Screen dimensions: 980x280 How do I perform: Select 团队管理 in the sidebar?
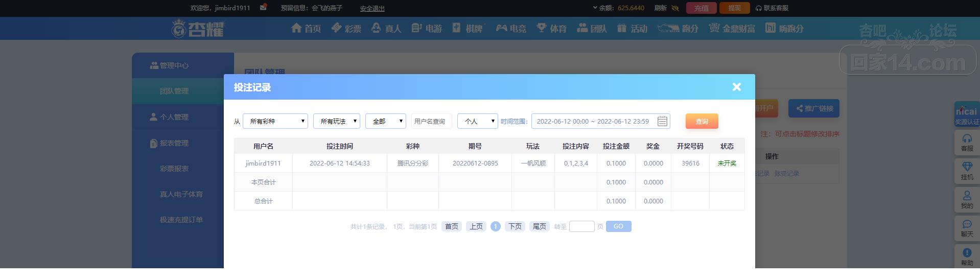(x=183, y=91)
